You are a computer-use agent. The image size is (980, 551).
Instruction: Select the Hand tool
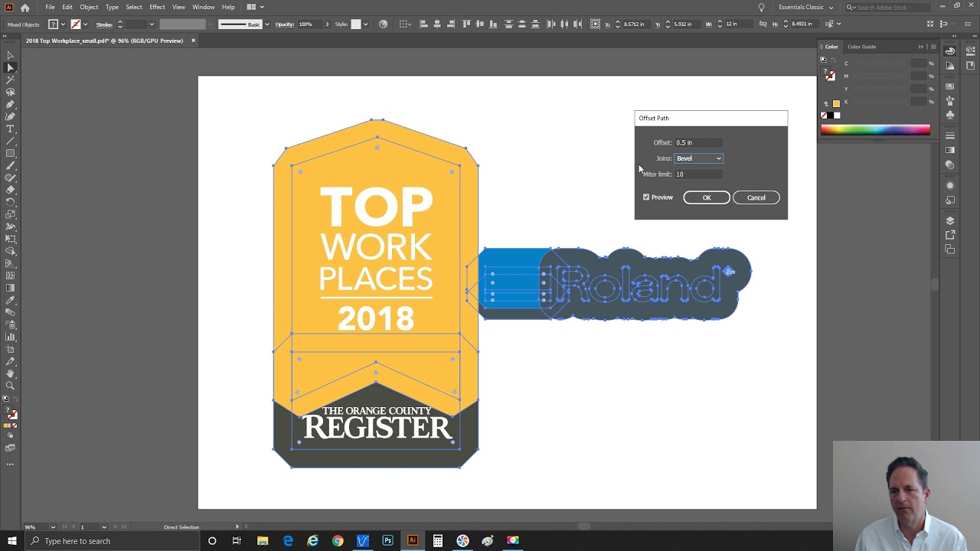tap(10, 373)
